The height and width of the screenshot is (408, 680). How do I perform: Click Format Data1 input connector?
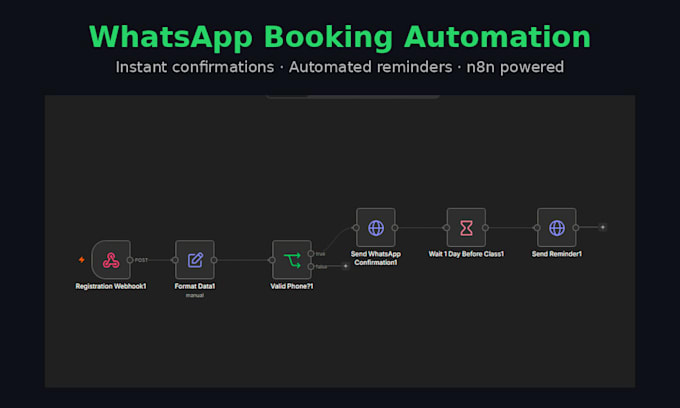point(175,260)
